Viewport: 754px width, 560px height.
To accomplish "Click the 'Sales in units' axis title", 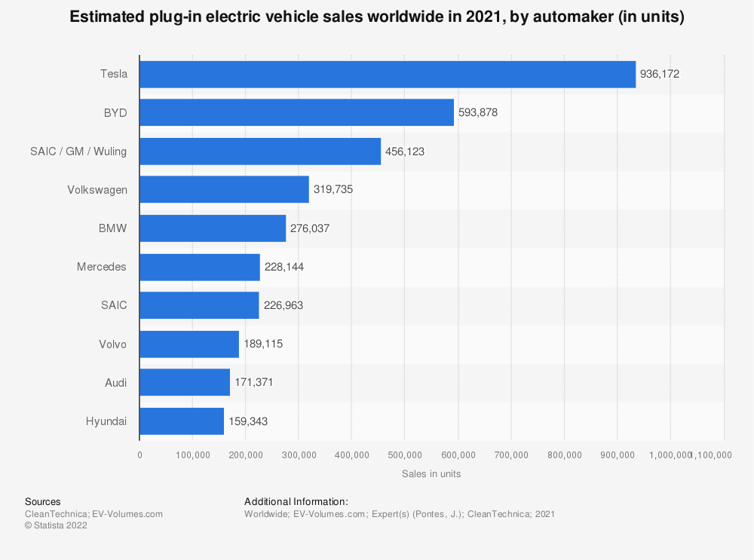I will [x=431, y=474].
